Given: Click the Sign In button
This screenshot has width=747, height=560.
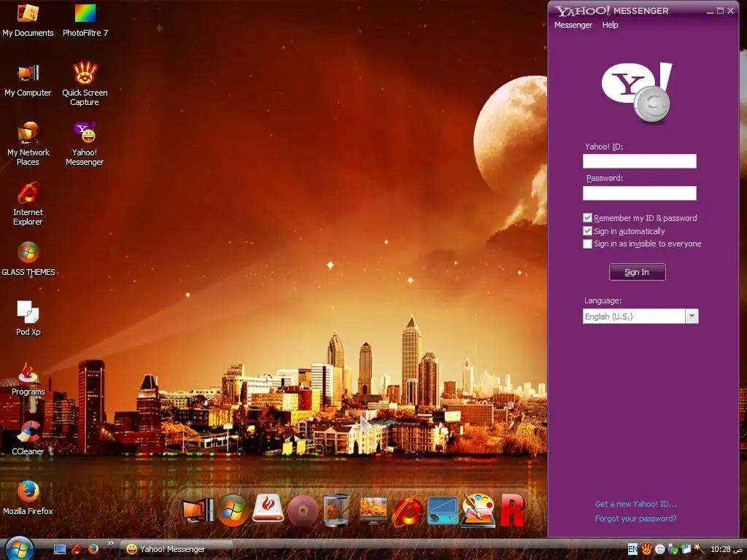Looking at the screenshot, I should [x=638, y=272].
